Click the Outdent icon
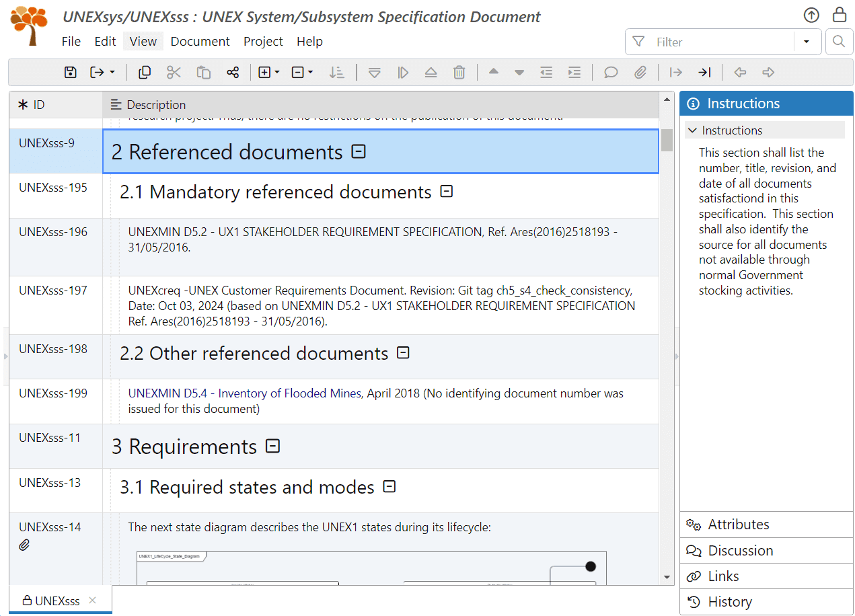 tap(546, 73)
